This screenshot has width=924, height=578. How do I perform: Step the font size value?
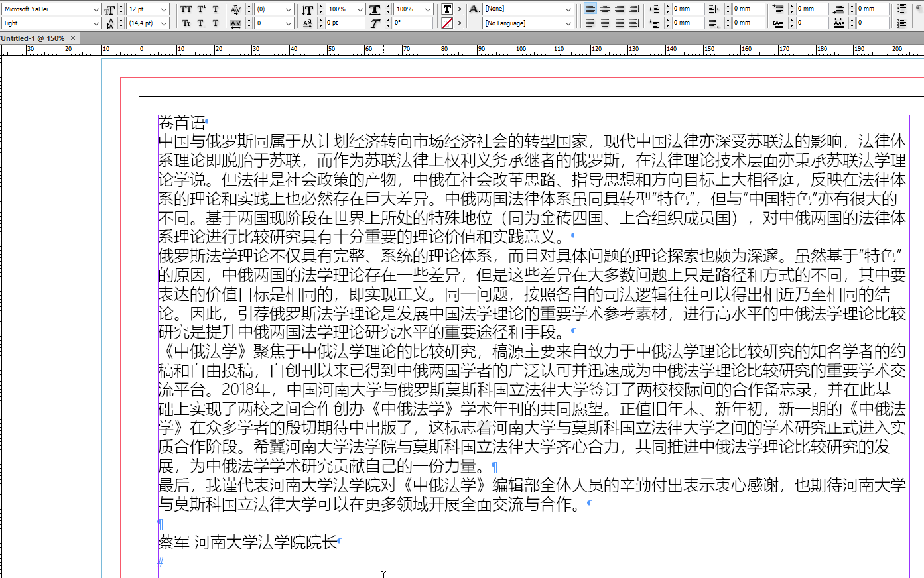pos(121,9)
